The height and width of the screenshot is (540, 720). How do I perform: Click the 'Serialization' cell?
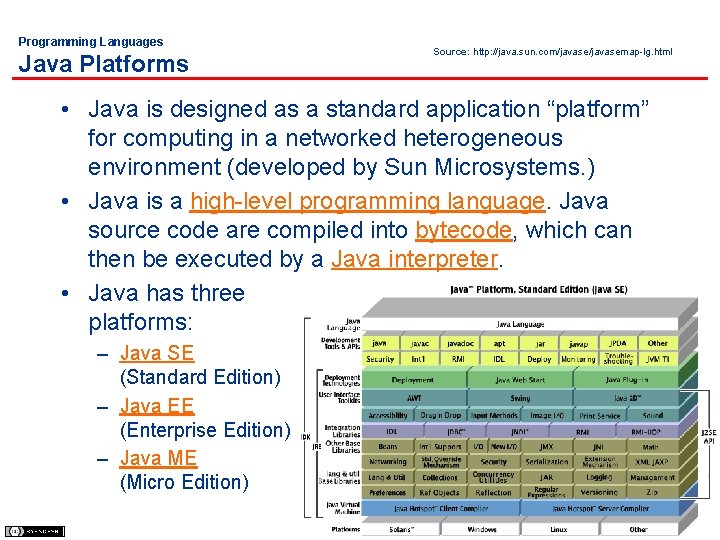coord(546,461)
